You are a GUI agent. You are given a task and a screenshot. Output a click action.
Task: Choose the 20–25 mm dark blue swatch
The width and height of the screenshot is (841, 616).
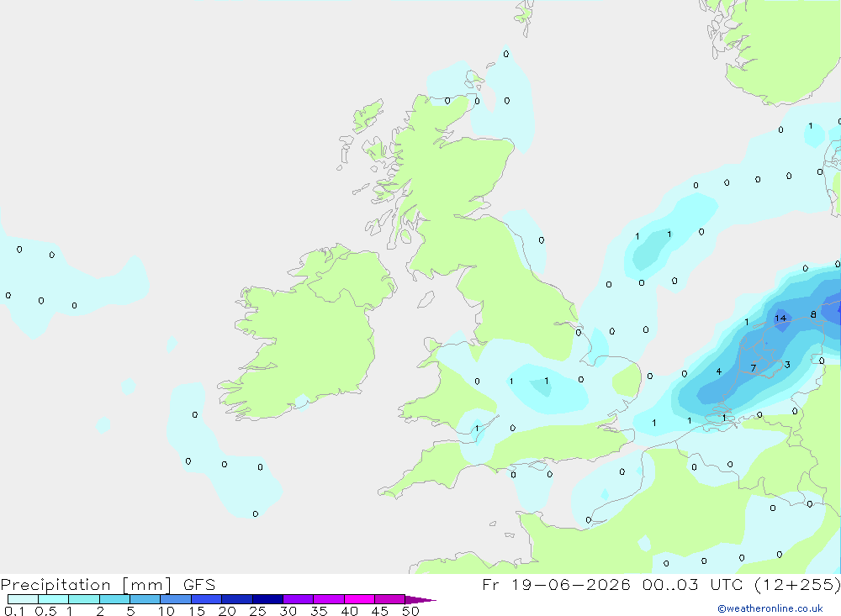(237, 599)
